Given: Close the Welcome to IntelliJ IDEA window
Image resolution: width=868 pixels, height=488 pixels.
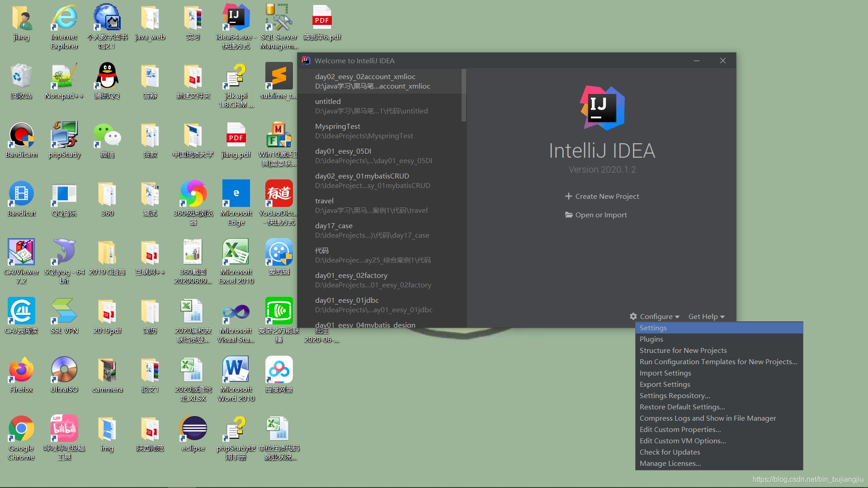Looking at the screenshot, I should point(723,61).
